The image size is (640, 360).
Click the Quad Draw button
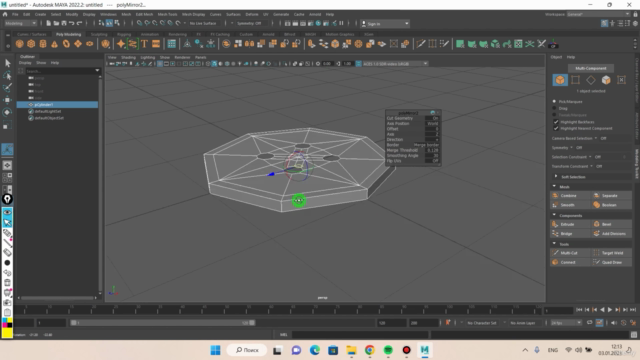(x=612, y=262)
